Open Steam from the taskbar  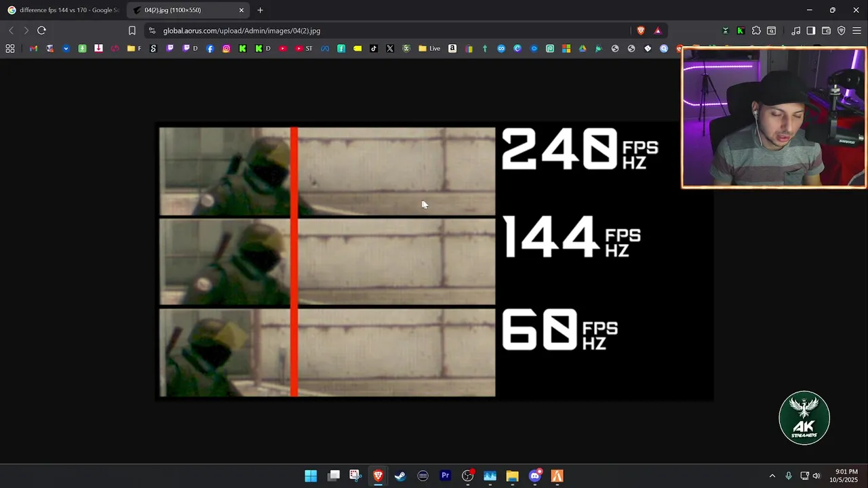click(x=400, y=476)
